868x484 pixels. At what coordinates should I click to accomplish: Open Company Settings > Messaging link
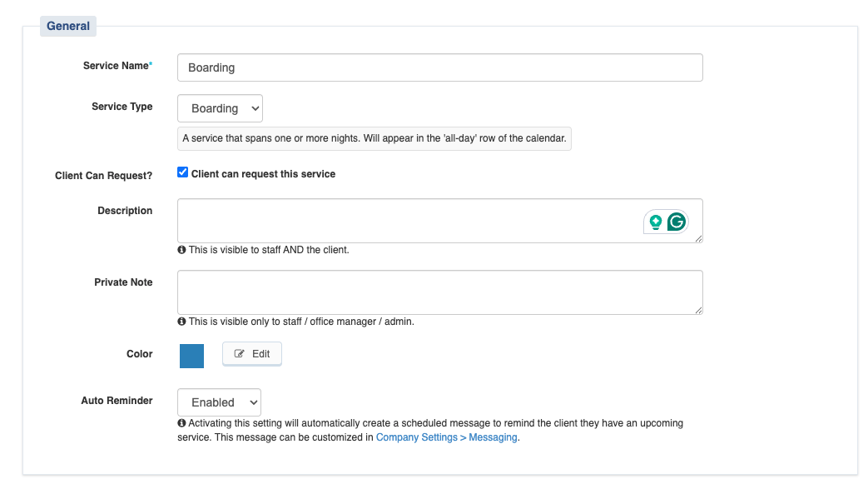[x=447, y=437]
